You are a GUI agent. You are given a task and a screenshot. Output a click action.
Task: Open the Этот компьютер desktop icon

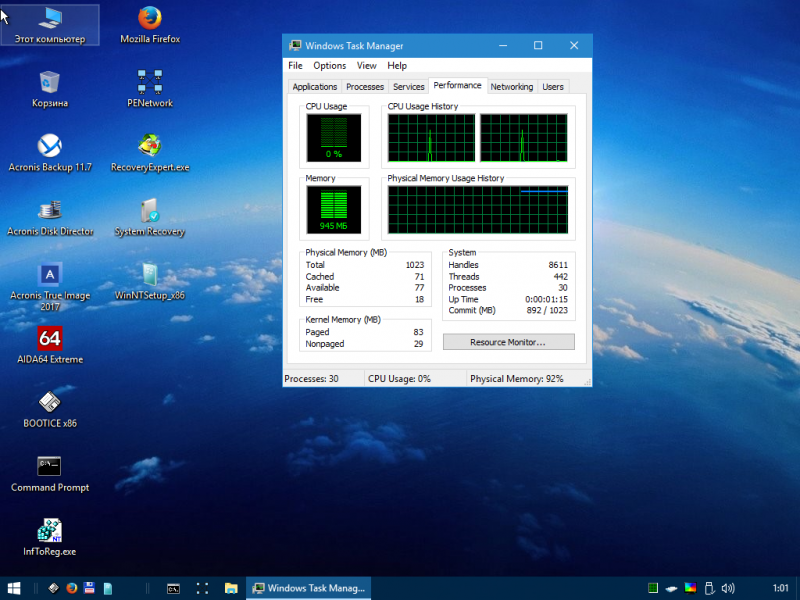50,24
